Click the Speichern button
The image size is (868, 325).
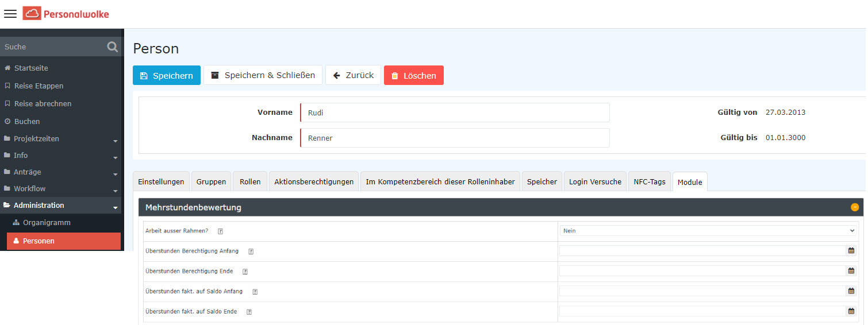tap(167, 76)
